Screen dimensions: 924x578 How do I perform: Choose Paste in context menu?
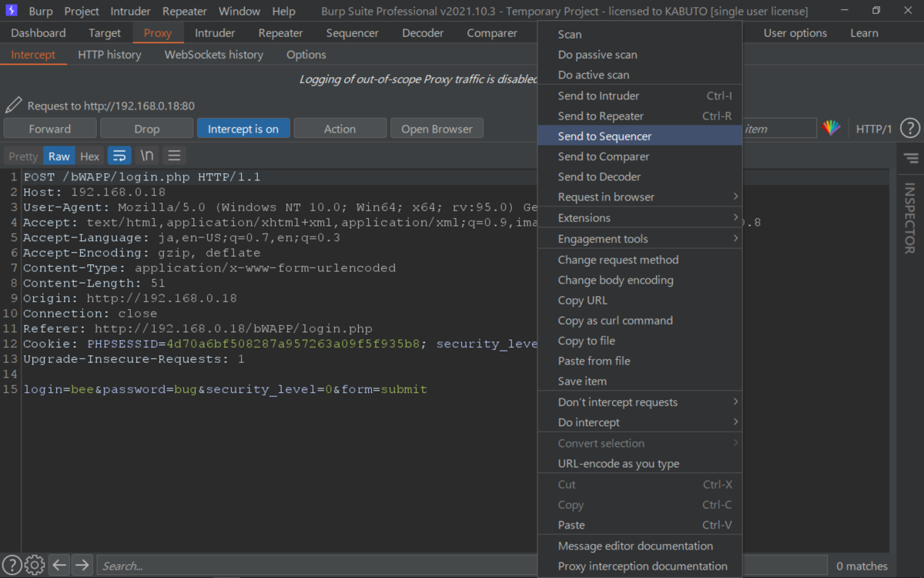click(640, 525)
